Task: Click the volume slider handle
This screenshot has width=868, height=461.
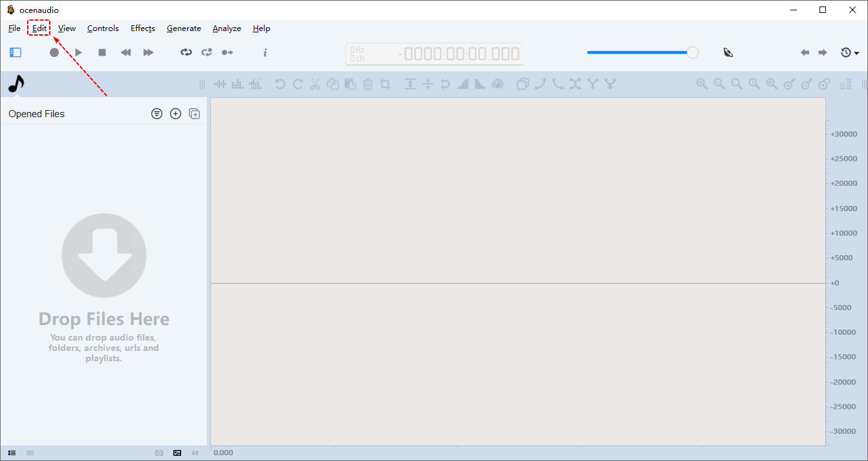Action: pos(692,52)
